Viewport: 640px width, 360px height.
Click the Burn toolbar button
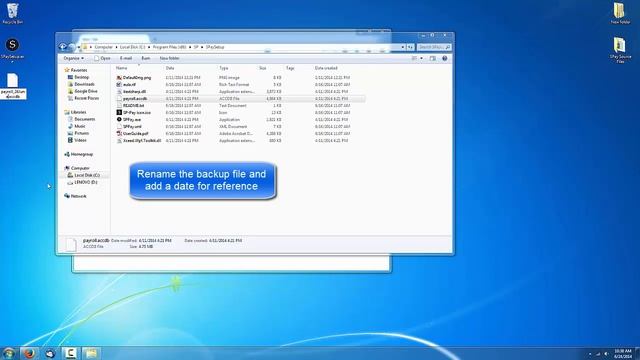(146, 58)
